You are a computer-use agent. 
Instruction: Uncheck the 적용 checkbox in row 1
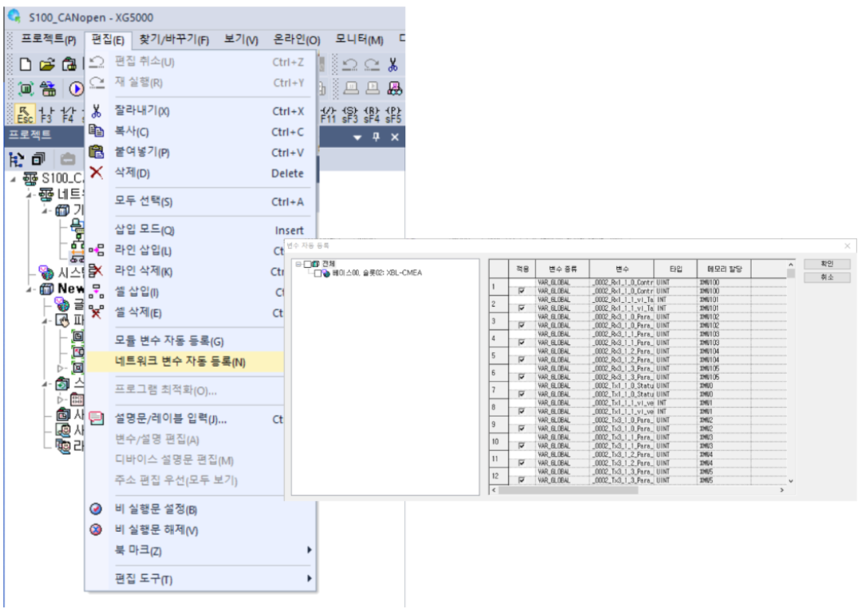point(521,290)
